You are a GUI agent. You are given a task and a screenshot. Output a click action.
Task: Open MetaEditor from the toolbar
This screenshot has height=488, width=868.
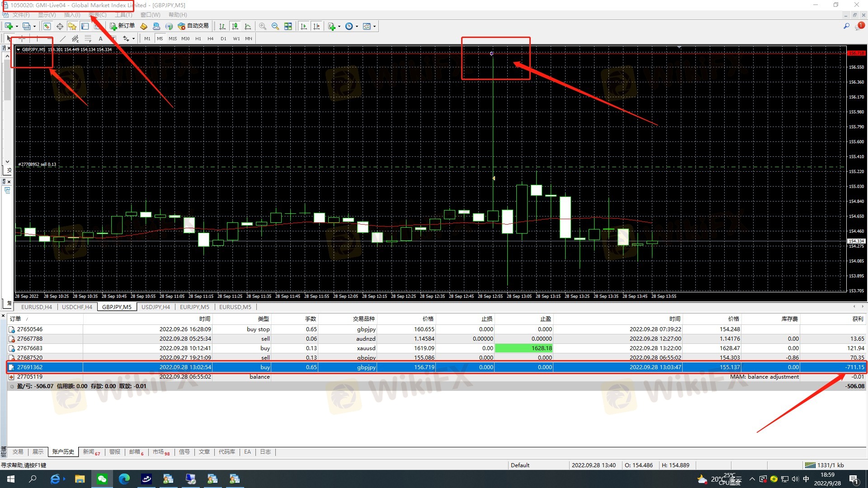coord(144,26)
